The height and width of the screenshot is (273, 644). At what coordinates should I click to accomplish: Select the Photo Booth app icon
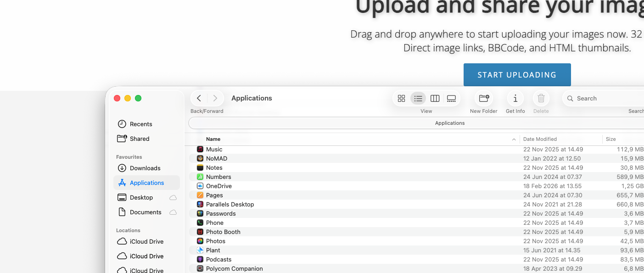pos(200,232)
